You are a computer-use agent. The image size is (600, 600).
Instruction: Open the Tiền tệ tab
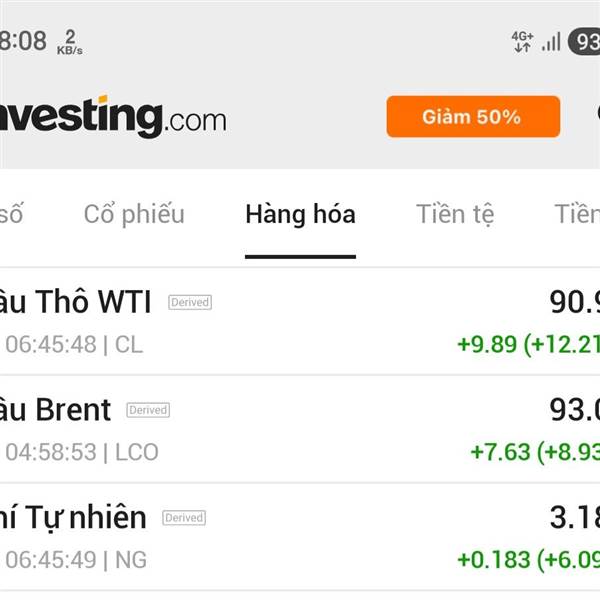(x=455, y=213)
